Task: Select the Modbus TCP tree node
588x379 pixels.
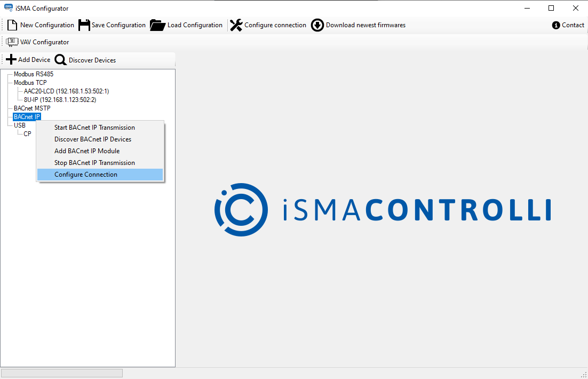Action: 30,83
